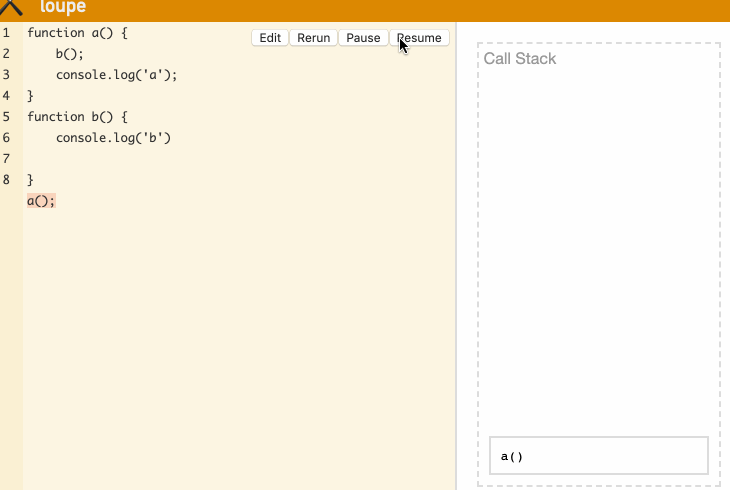This screenshot has width=730, height=490.
Task: Click the loupe logo icon
Action: (11, 7)
